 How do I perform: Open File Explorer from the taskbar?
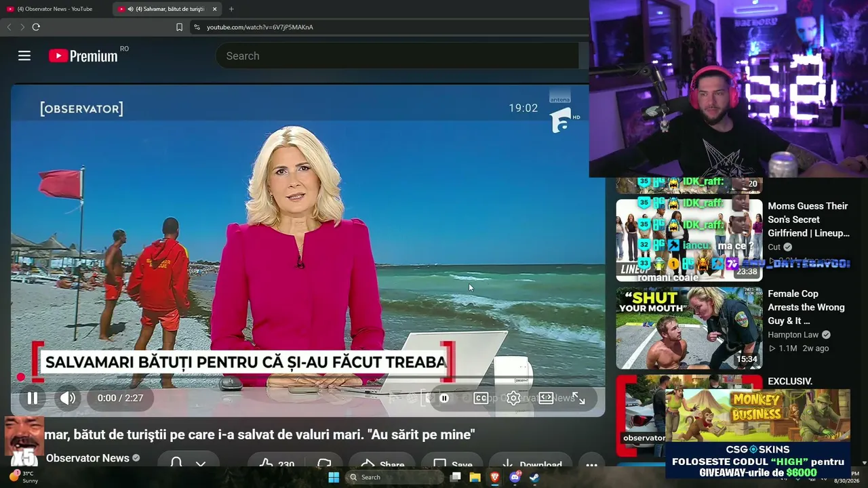475,477
